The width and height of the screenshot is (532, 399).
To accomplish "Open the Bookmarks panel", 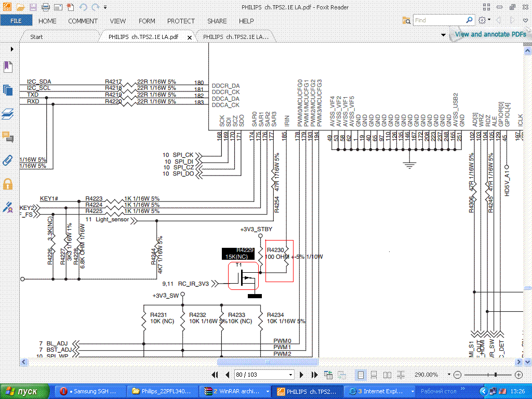I will [x=8, y=66].
